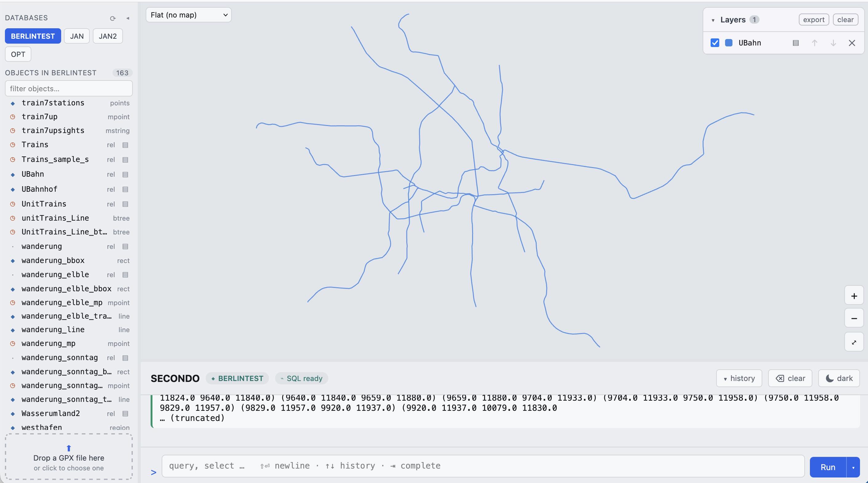Zoom out on the map
This screenshot has height=483, width=868.
coord(854,318)
